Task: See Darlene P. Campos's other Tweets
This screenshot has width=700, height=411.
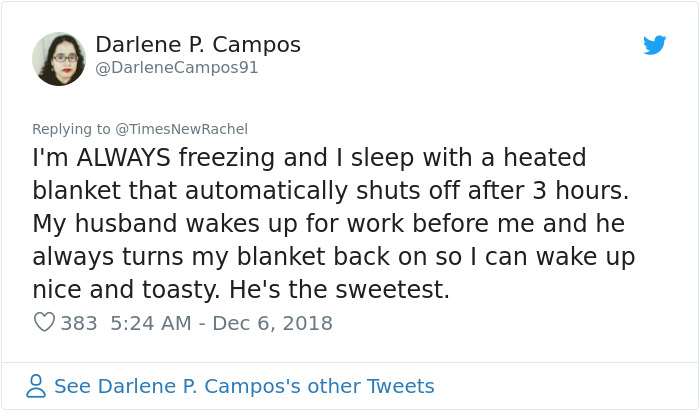Action: [x=244, y=386]
